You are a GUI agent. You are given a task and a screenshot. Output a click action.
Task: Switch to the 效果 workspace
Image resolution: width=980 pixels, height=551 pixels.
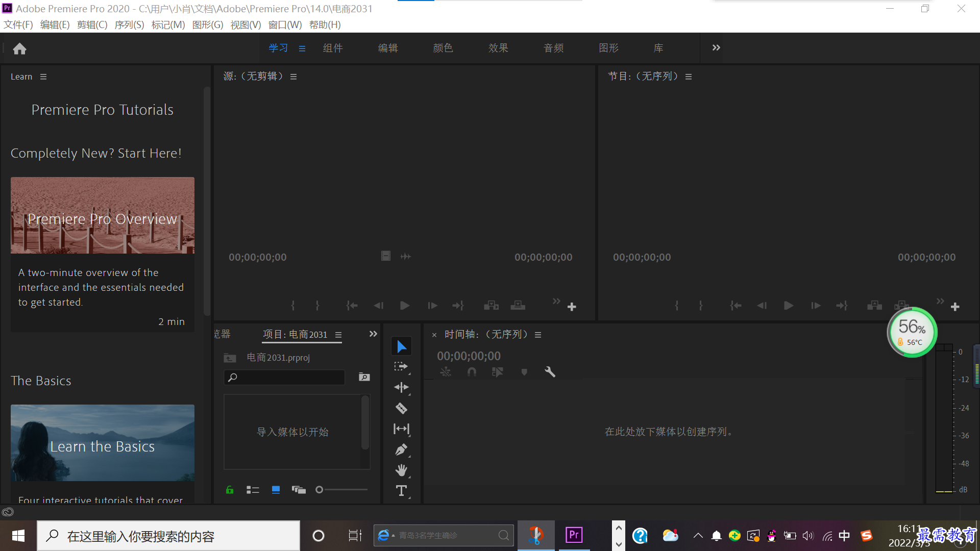(x=498, y=48)
